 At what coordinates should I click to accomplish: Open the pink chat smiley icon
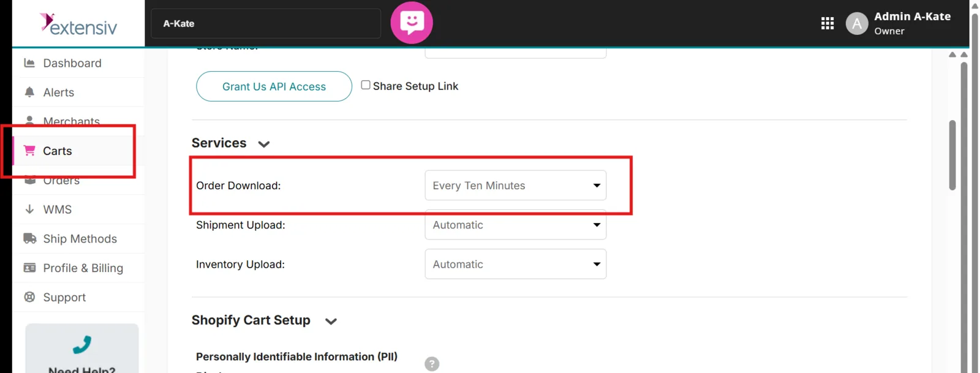(412, 23)
